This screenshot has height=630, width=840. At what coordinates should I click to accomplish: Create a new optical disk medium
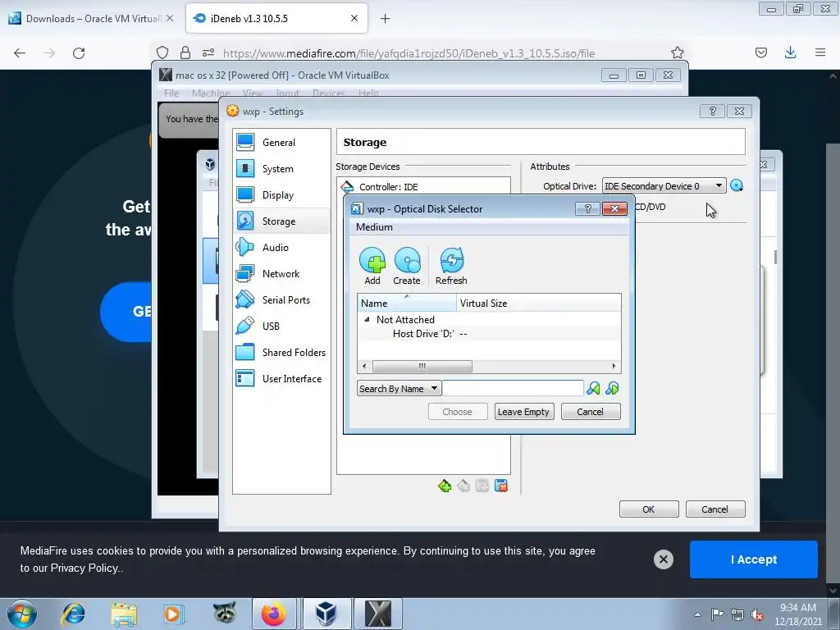point(407,266)
